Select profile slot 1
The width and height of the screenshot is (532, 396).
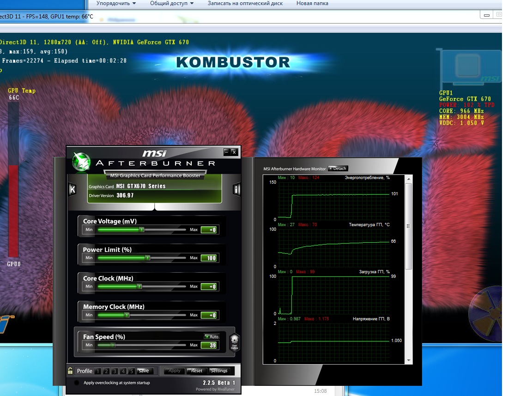pos(98,371)
